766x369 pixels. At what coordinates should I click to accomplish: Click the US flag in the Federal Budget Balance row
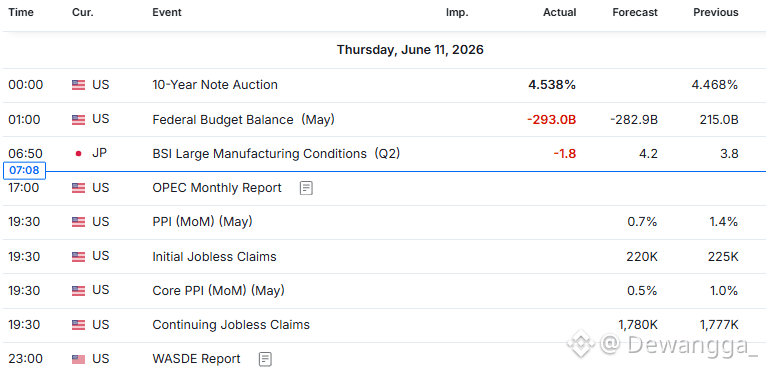[78, 120]
